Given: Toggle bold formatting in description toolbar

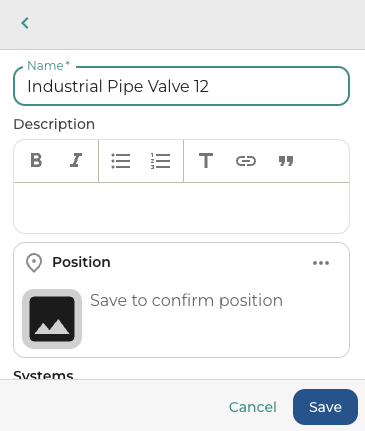Looking at the screenshot, I should (x=36, y=161).
